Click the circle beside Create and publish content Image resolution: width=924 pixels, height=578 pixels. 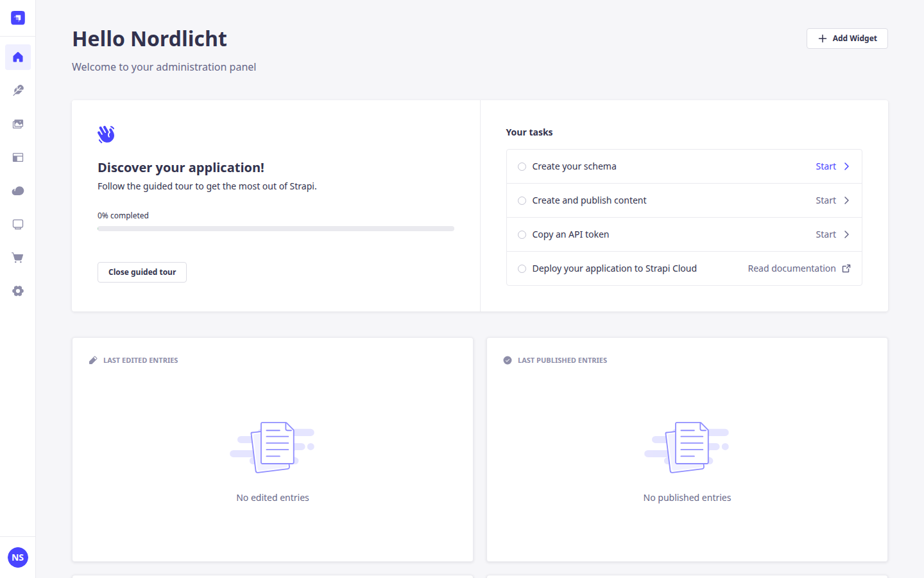(522, 200)
